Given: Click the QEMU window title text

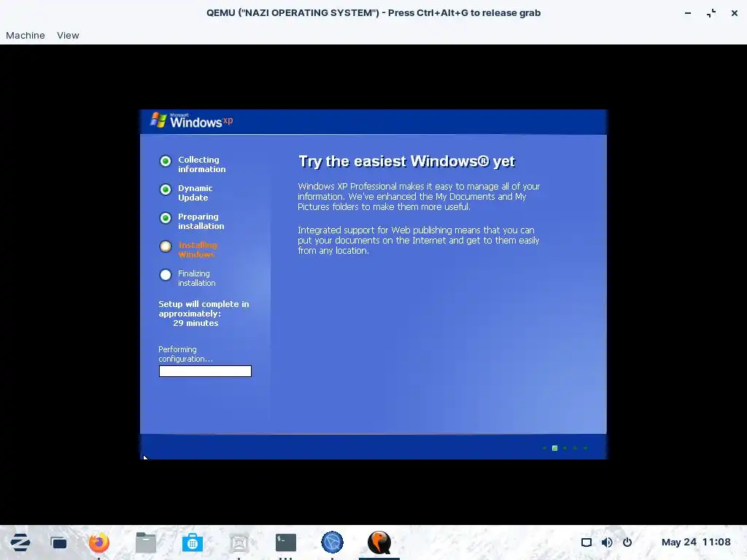Looking at the screenshot, I should 373,13.
